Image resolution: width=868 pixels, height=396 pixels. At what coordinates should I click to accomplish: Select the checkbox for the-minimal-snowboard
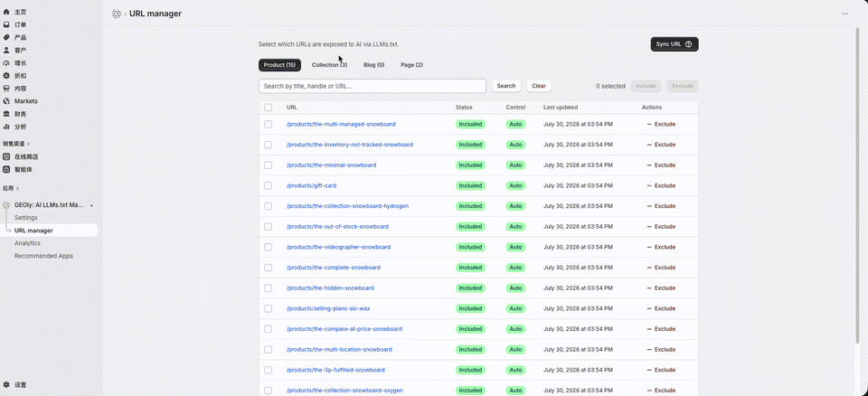click(268, 165)
